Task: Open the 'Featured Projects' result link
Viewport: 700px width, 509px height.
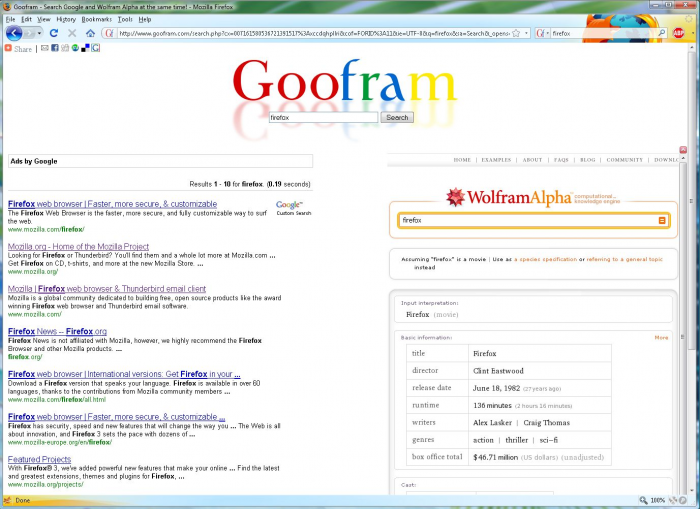Action: coord(39,459)
